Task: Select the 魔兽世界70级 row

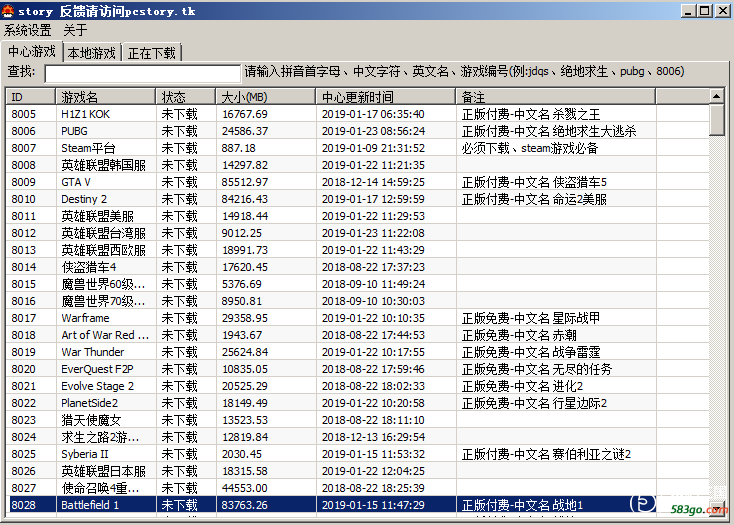Action: coord(358,301)
